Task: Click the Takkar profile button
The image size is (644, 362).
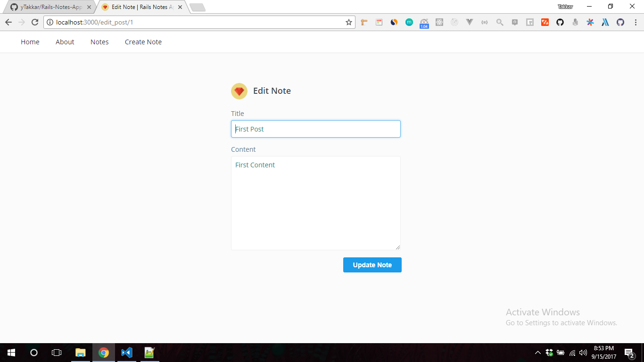Action: (565, 7)
